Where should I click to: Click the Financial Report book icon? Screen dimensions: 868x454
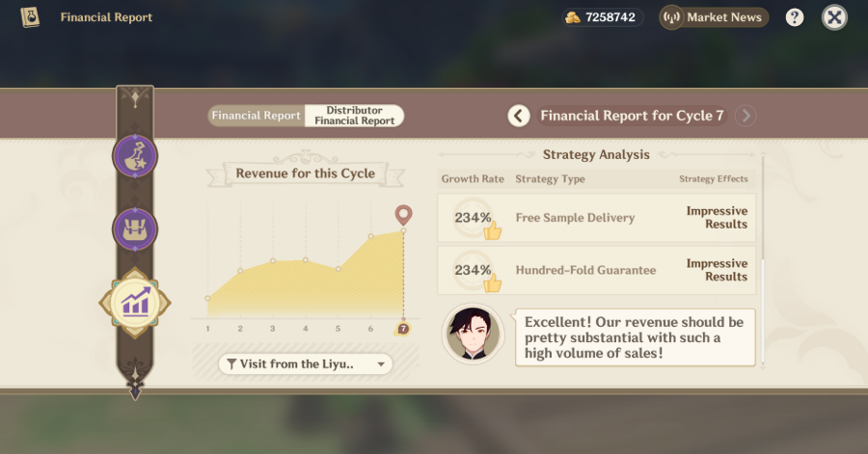(x=30, y=17)
